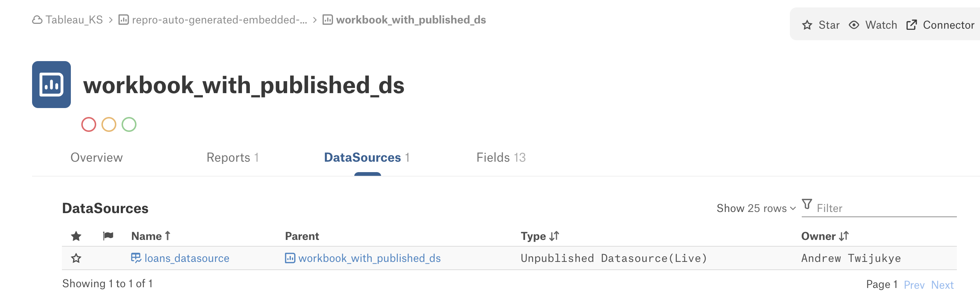Sort the table by Owner column

[824, 236]
